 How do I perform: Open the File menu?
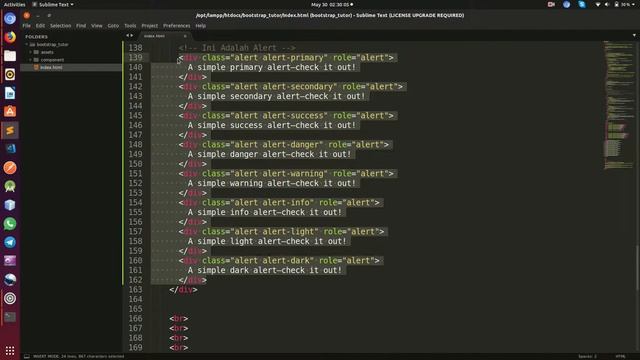27,26
